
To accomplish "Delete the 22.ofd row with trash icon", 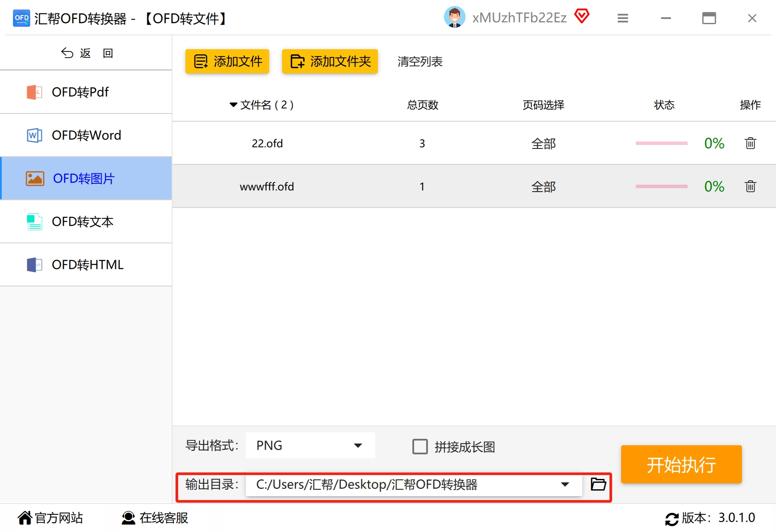I will point(750,143).
